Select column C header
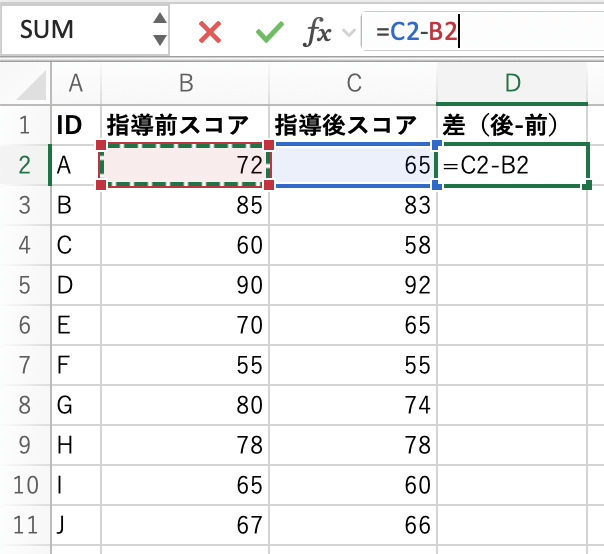604x554 pixels. (x=353, y=84)
